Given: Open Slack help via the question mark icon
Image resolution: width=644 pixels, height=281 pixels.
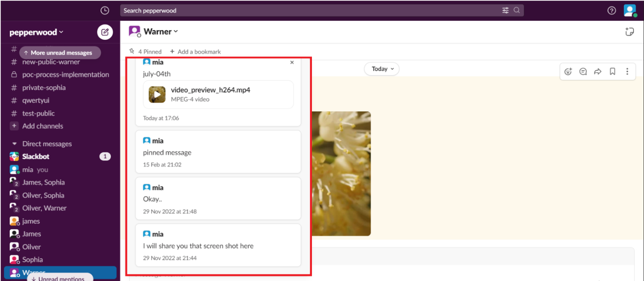Looking at the screenshot, I should [x=611, y=10].
